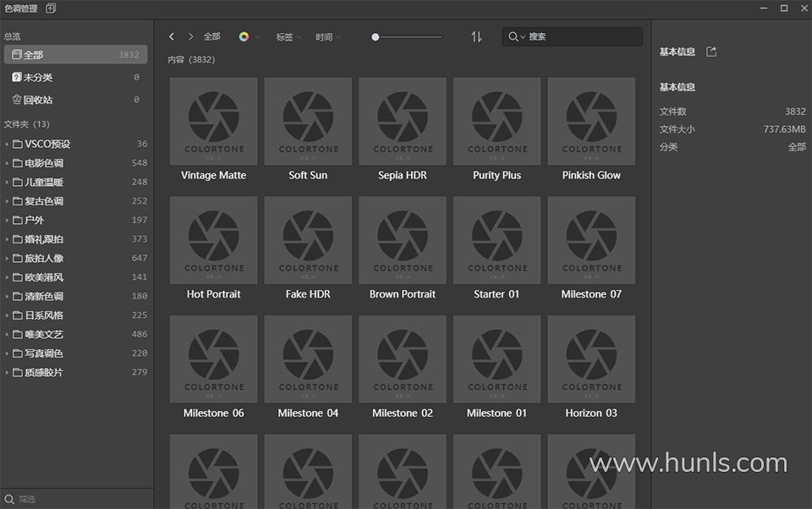Click the 电影色调 folder icon
This screenshot has width=812, height=509.
coord(18,163)
